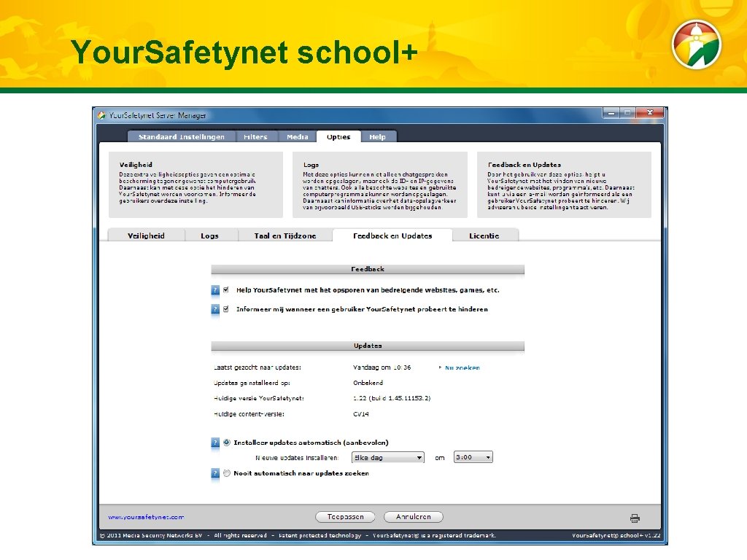747x560 pixels.
Task: Click help icon beside 'Informeer mij' option
Action: coord(215,309)
